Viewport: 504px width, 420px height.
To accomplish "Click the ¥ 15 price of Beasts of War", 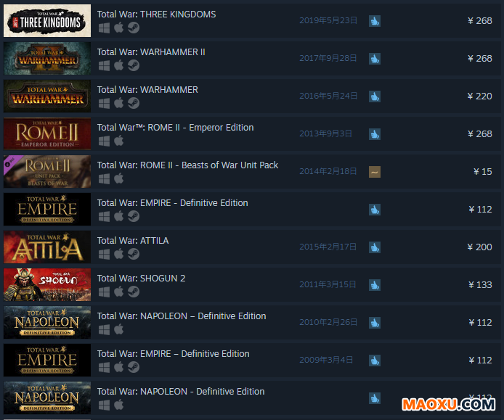I will click(x=482, y=171).
